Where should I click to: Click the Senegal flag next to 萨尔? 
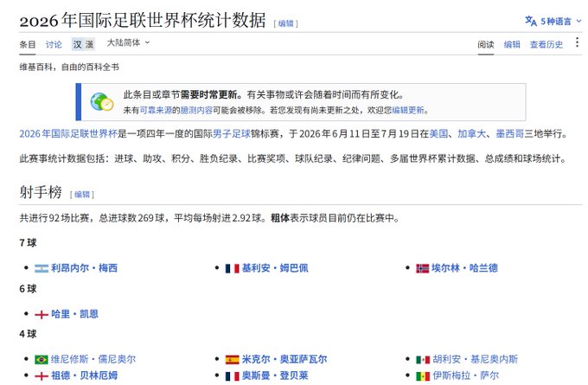[423, 375]
